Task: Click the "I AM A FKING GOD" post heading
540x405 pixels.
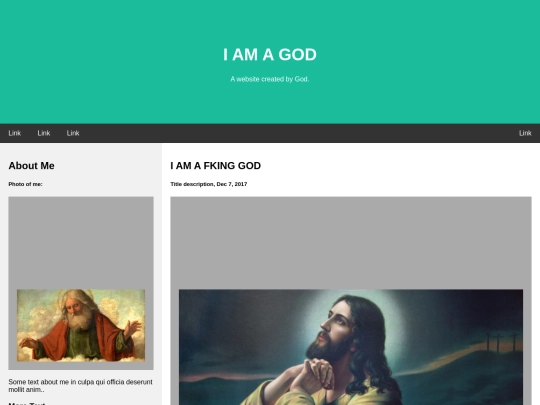Action: point(216,166)
